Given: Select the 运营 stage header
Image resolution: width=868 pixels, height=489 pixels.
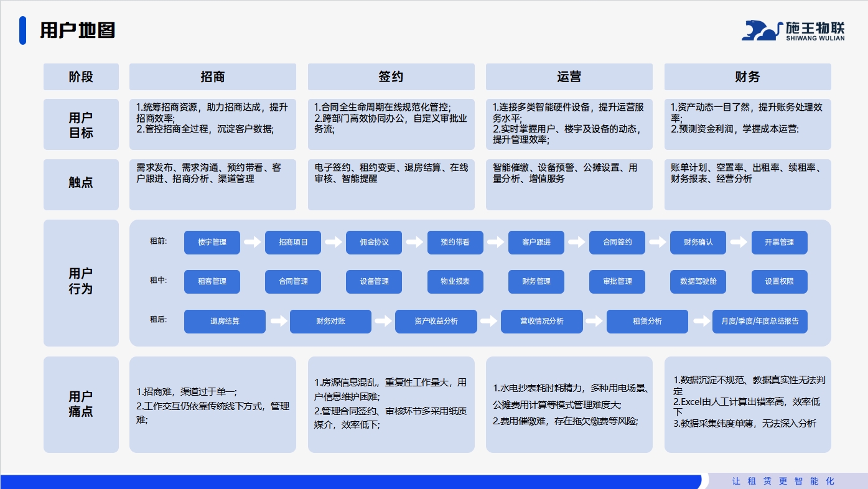Looking at the screenshot, I should 569,77.
